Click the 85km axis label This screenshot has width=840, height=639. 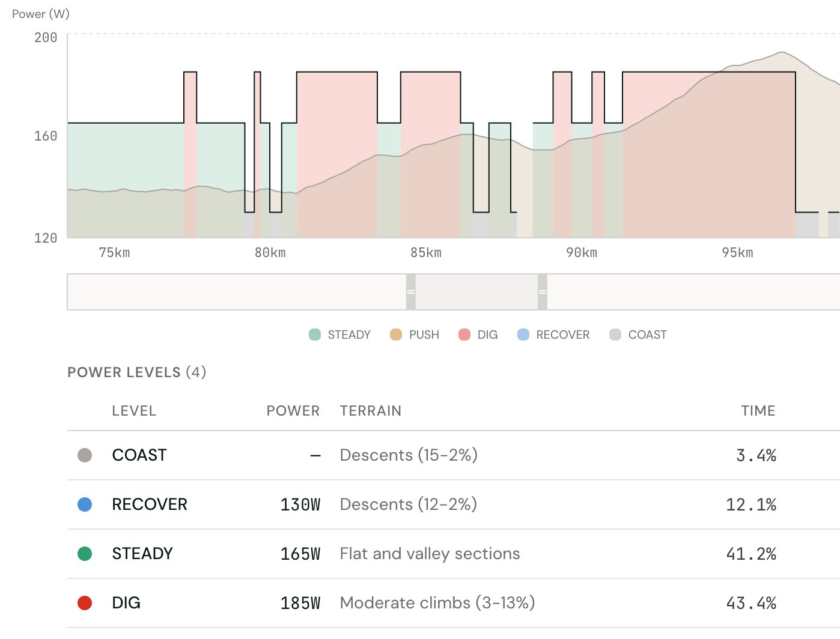pyautogui.click(x=426, y=253)
